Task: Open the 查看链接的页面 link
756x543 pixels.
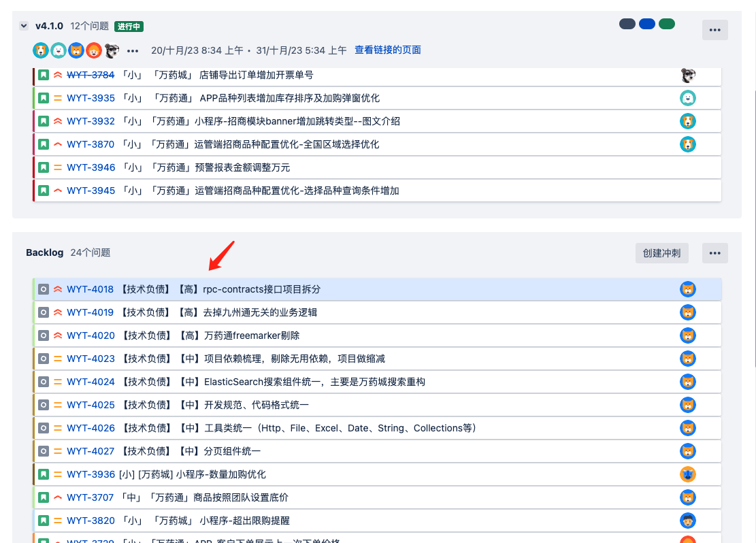Action: pos(387,50)
